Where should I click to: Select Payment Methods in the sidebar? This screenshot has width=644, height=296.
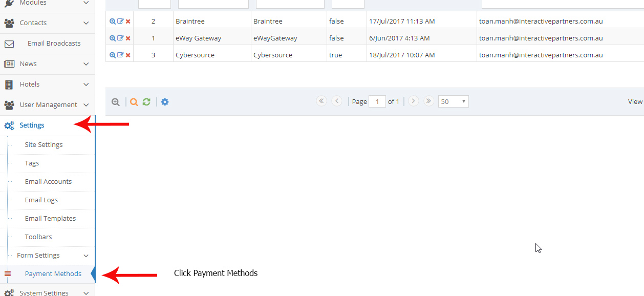pyautogui.click(x=53, y=273)
